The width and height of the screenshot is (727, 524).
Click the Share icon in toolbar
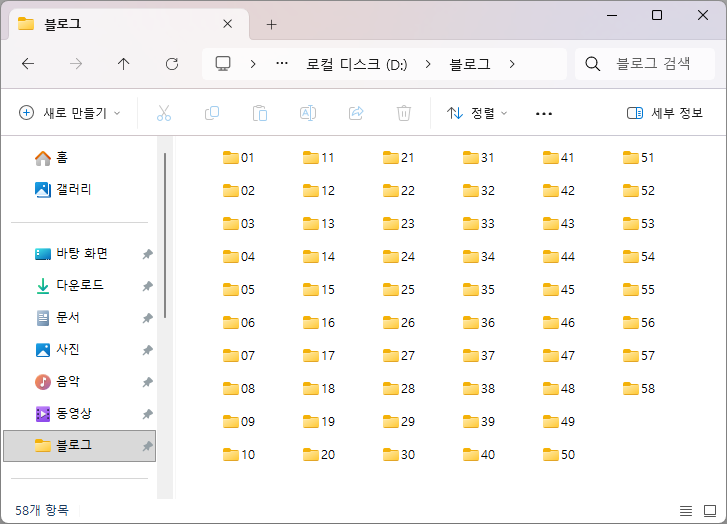click(x=356, y=113)
